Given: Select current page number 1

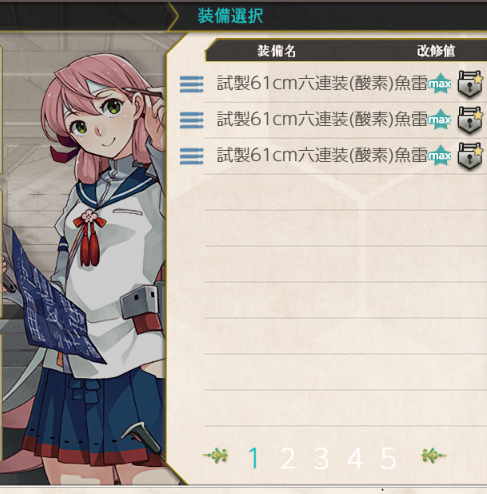Looking at the screenshot, I should click(x=254, y=458).
